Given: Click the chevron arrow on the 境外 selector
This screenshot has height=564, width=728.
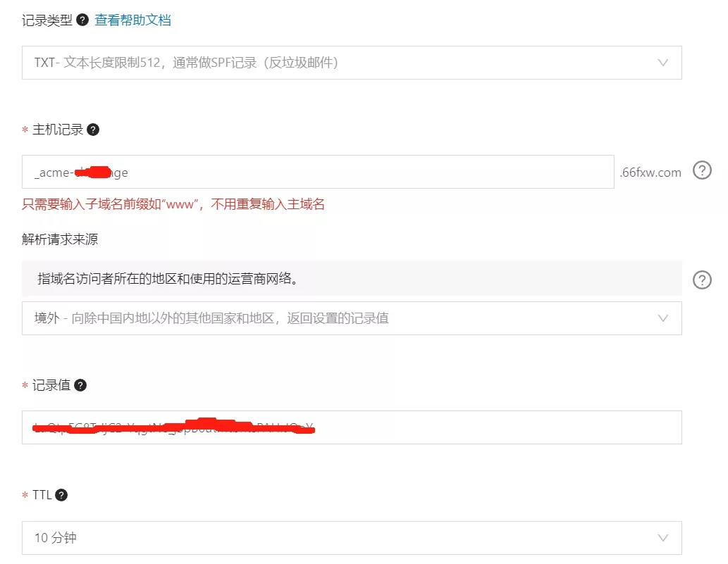Looking at the screenshot, I should click(662, 318).
